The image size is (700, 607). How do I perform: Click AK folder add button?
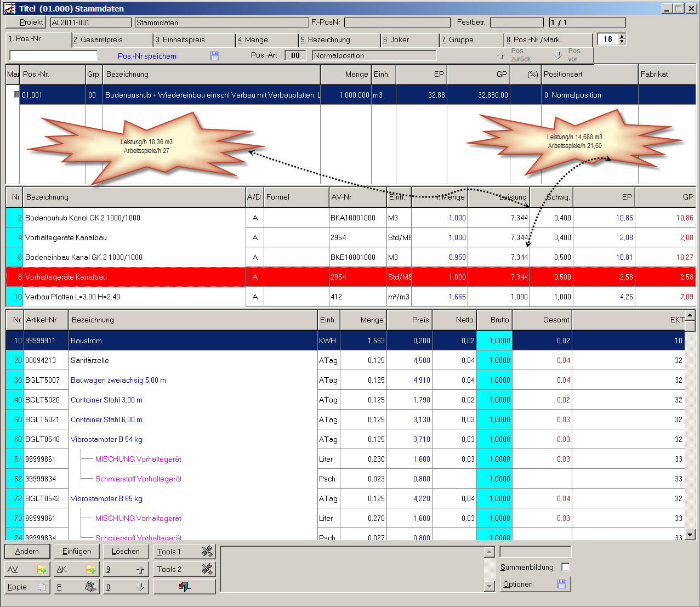(x=76, y=570)
